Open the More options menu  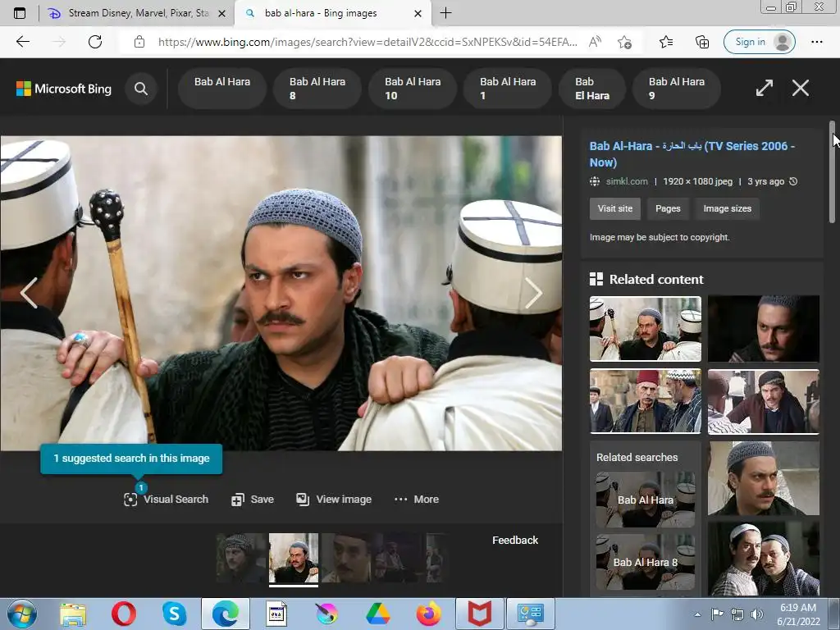tap(417, 500)
